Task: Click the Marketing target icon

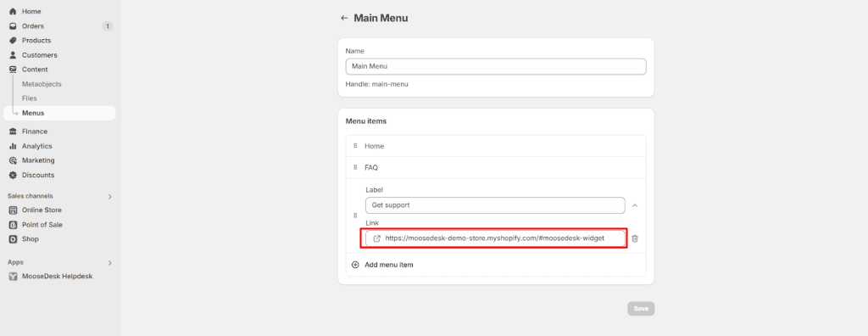Action: coord(13,160)
